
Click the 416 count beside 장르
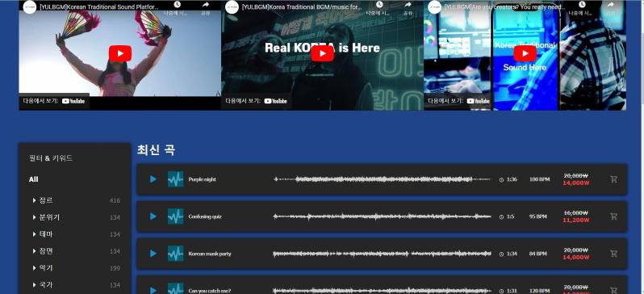click(115, 200)
